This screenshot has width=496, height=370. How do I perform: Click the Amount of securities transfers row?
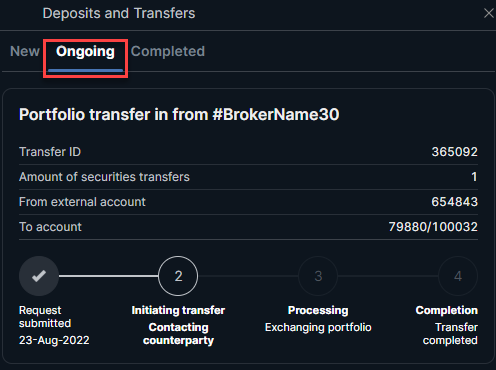(248, 177)
